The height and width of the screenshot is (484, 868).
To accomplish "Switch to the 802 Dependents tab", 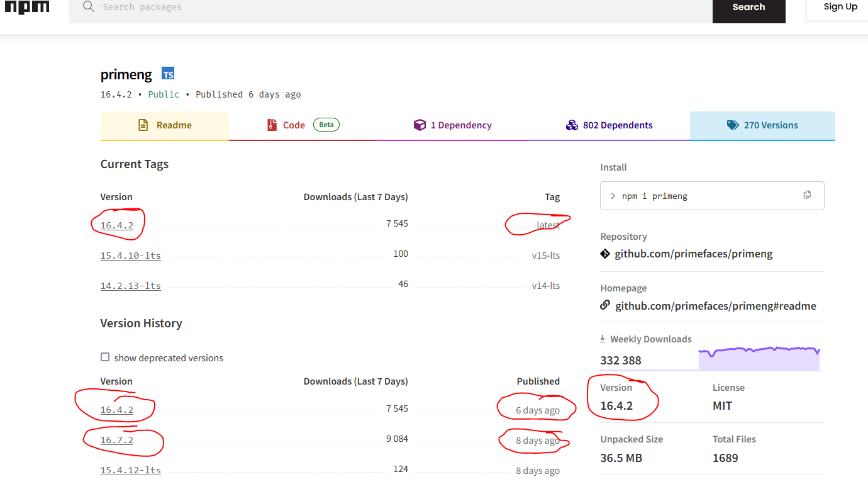I will [609, 126].
